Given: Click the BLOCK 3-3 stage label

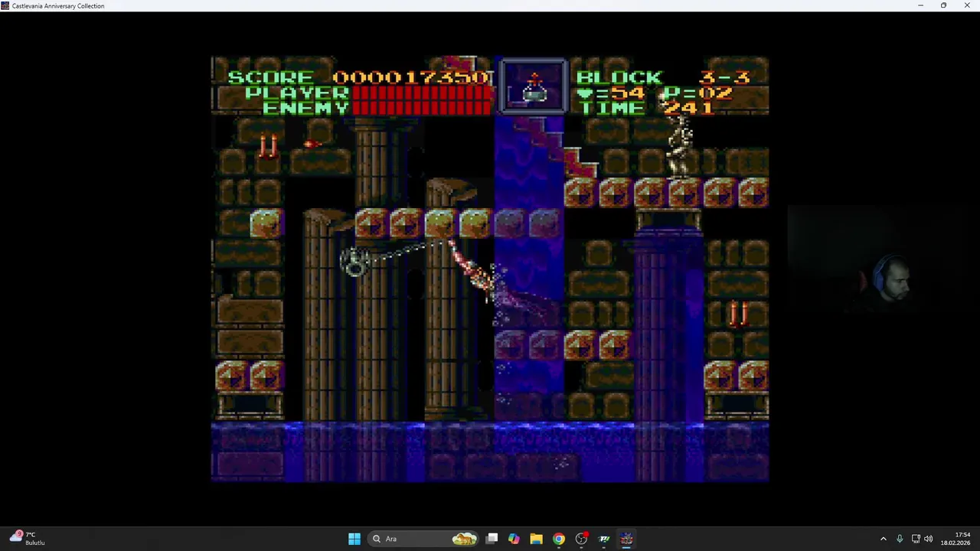Looking at the screenshot, I should [x=663, y=77].
